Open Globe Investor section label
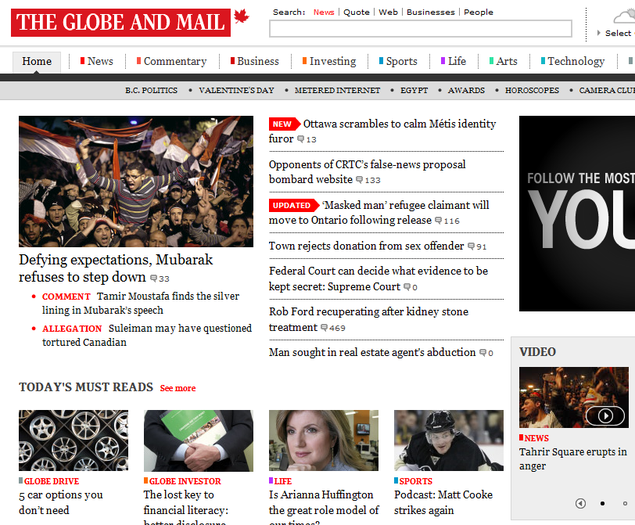635x525 pixels. click(x=185, y=481)
